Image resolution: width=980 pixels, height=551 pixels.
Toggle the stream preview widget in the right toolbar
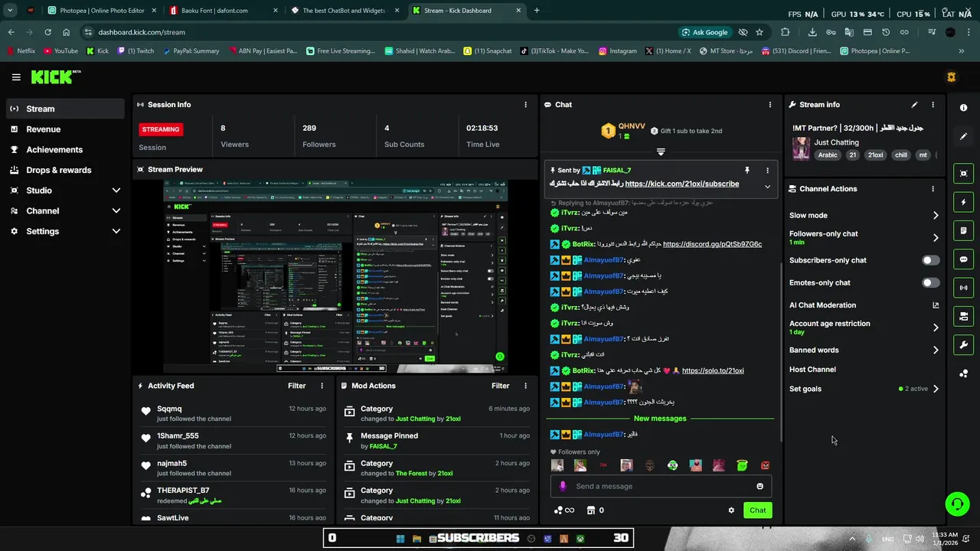963,174
